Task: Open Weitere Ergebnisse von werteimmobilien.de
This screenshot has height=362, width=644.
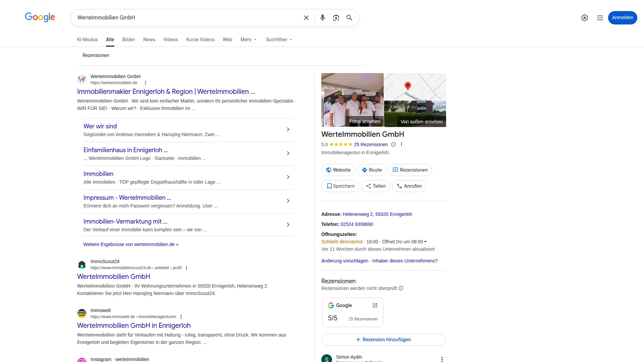Action: (x=131, y=244)
